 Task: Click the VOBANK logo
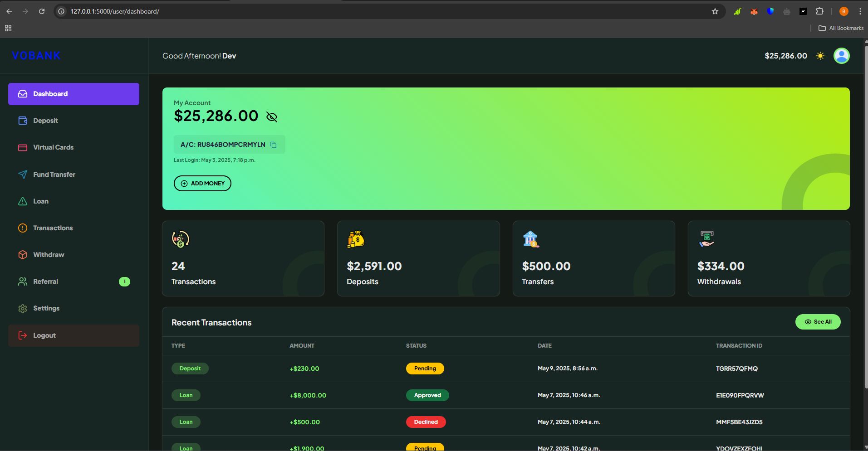point(36,55)
